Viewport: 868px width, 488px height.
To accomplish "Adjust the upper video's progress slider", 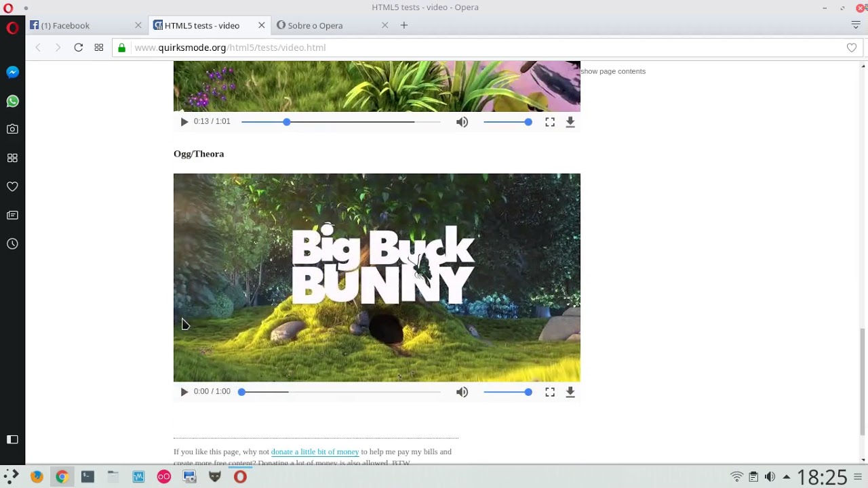I will point(340,122).
